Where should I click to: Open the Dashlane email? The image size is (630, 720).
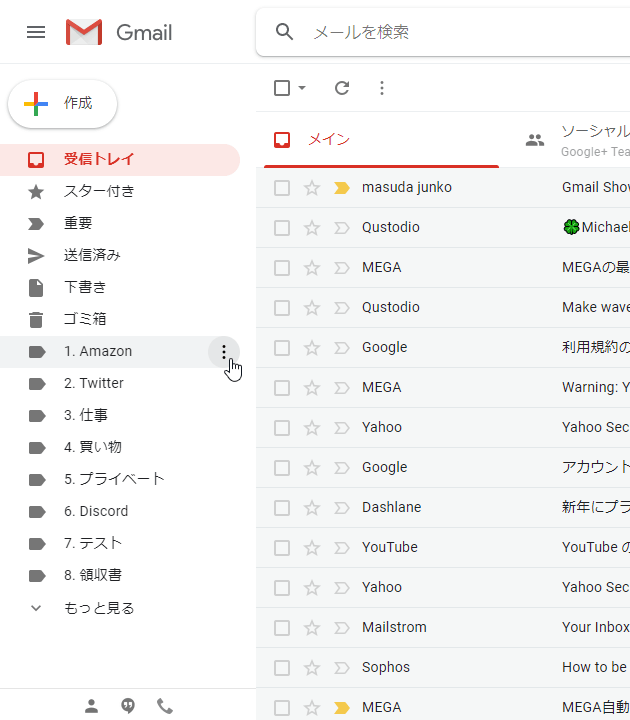tap(443, 508)
